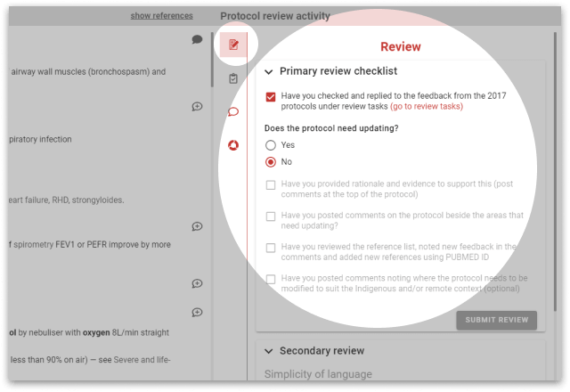Viewport: 570px width, 392px height.
Task: Select the Yes radio button
Action: 271,145
